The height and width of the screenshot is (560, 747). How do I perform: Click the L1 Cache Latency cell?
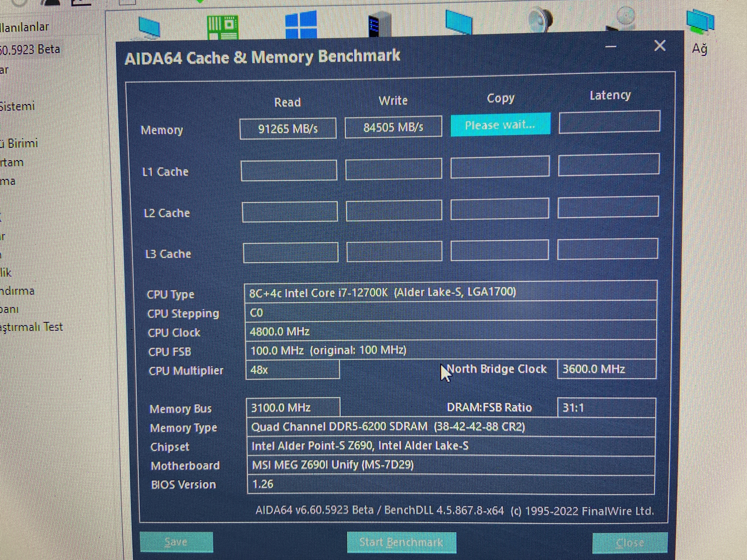coord(609,164)
